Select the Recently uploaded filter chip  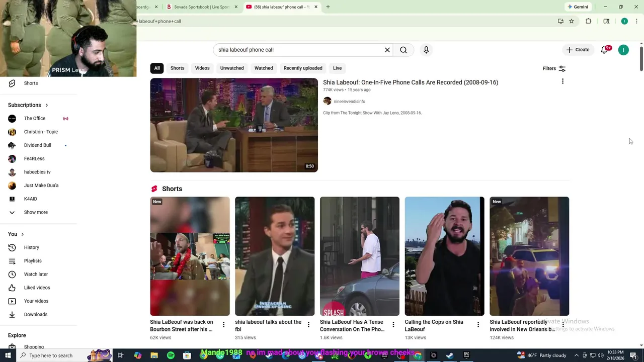point(303,68)
